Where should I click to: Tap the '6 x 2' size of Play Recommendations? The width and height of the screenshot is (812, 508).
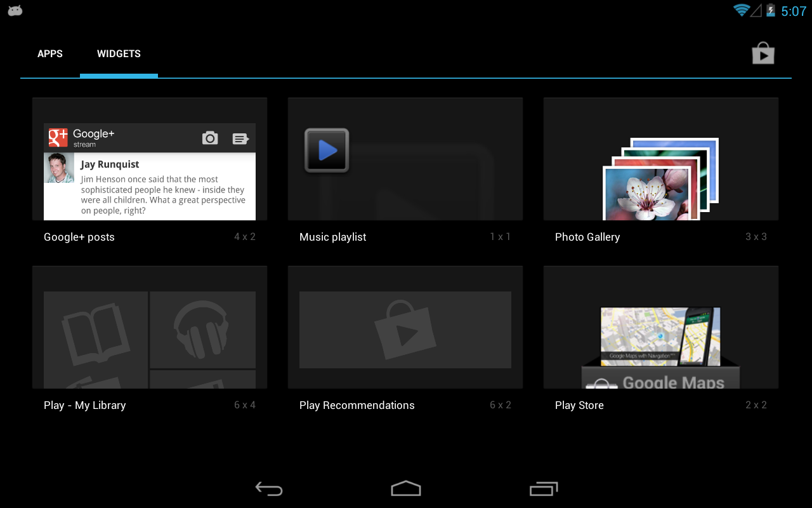[501, 405]
